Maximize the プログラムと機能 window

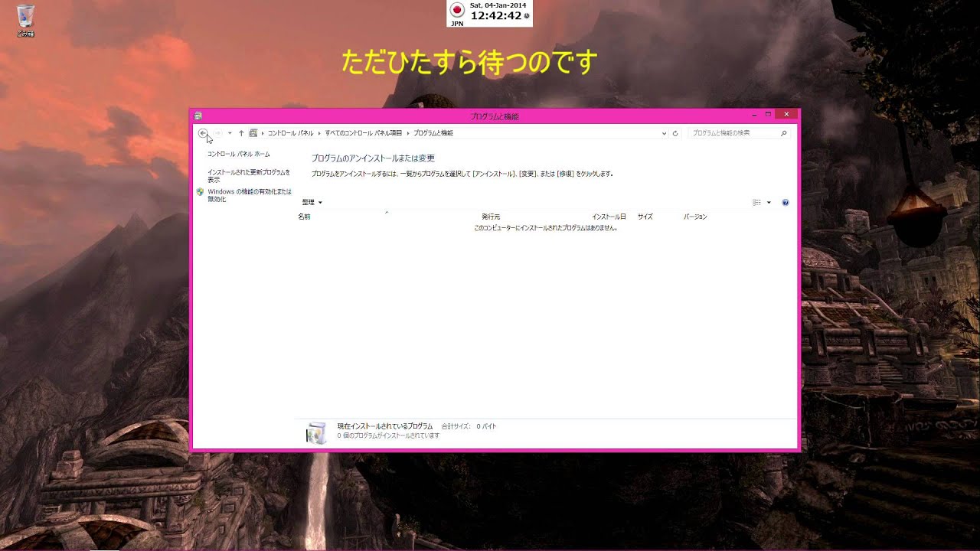tap(769, 115)
